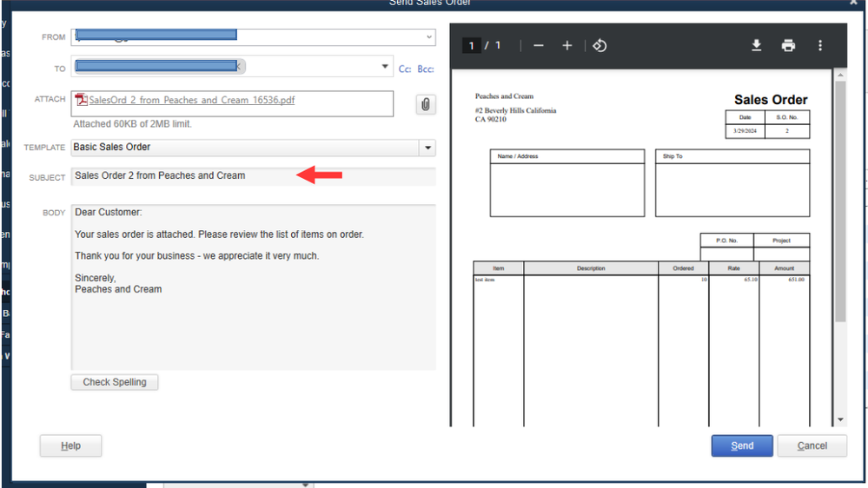
Task: Click the 'Dear Customer:' line in the body
Action: [109, 213]
